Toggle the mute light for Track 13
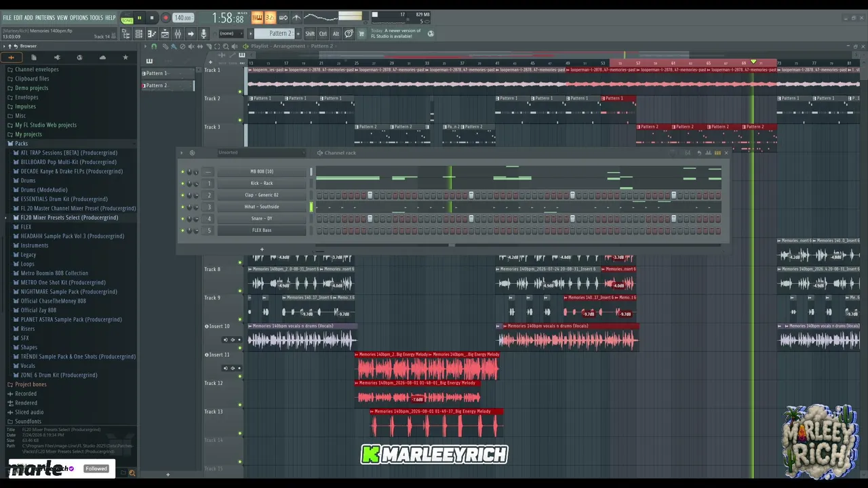 pyautogui.click(x=240, y=433)
